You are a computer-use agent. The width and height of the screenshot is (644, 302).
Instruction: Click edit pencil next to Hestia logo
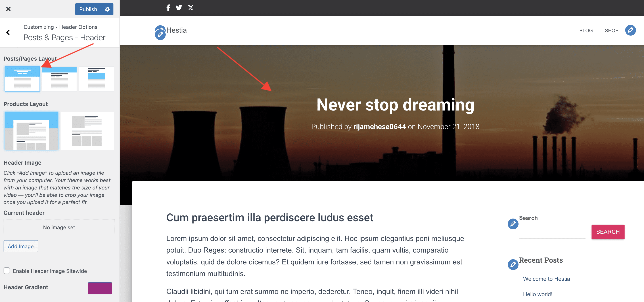(160, 34)
